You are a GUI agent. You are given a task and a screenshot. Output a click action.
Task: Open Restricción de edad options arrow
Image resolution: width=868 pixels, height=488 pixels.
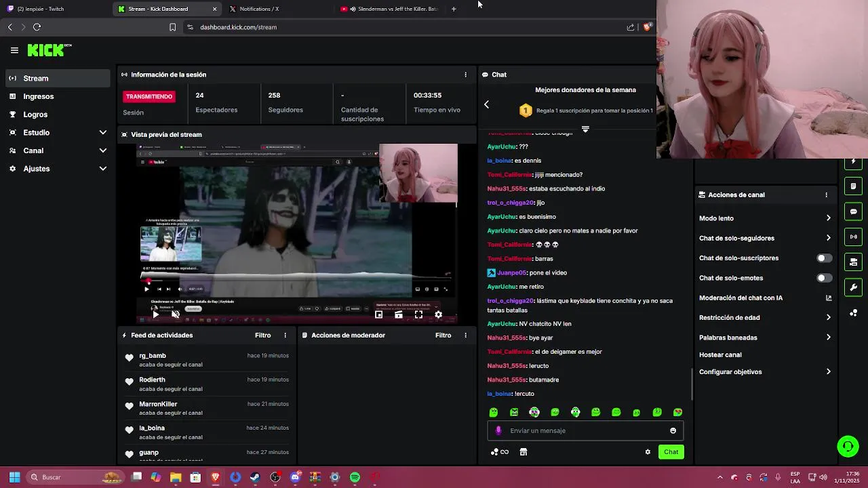828,317
